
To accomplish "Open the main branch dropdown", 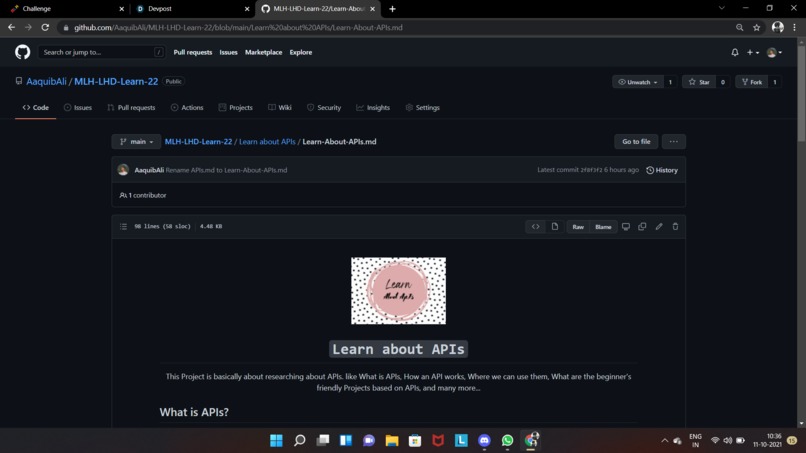I will coord(136,141).
